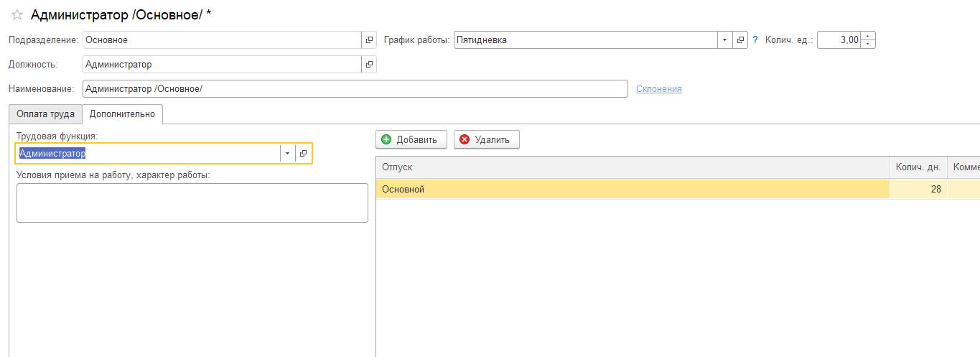Viewport: 980px width, 357px height.
Task: Add this form to favorites with star icon
Action: pos(17,14)
